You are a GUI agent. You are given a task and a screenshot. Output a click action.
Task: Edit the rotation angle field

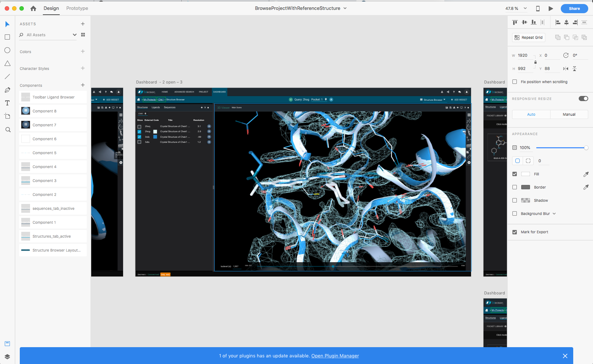580,55
